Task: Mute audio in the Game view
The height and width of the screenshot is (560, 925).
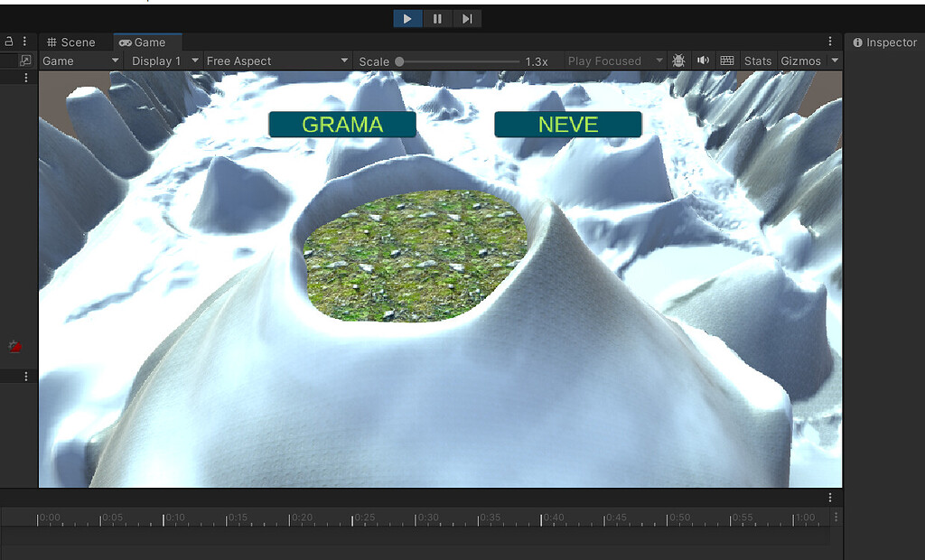Action: tap(703, 61)
